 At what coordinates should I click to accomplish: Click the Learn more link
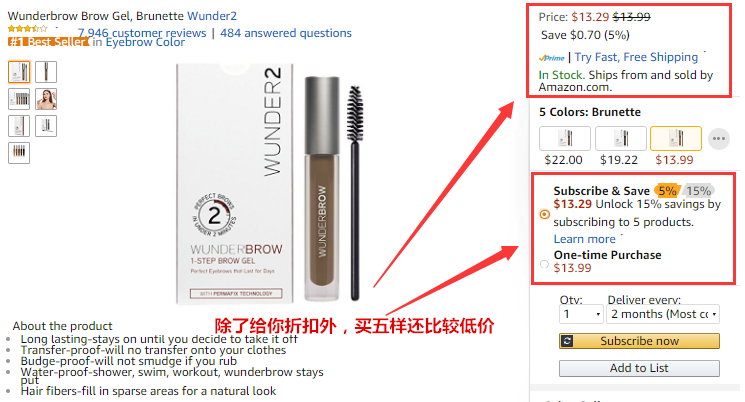coord(584,239)
